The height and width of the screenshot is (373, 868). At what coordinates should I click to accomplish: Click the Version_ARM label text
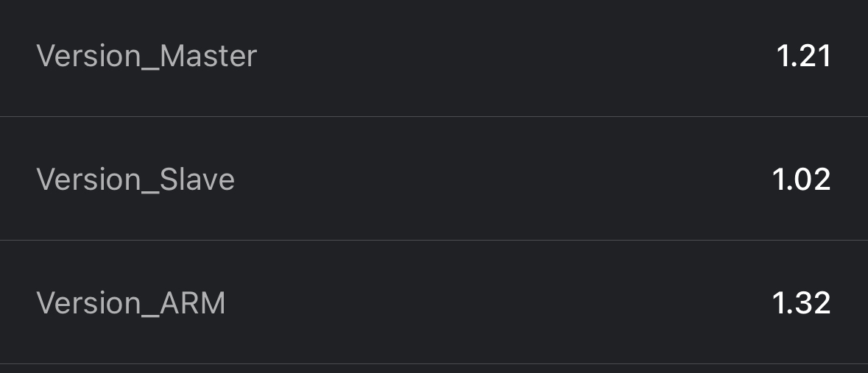(x=131, y=303)
